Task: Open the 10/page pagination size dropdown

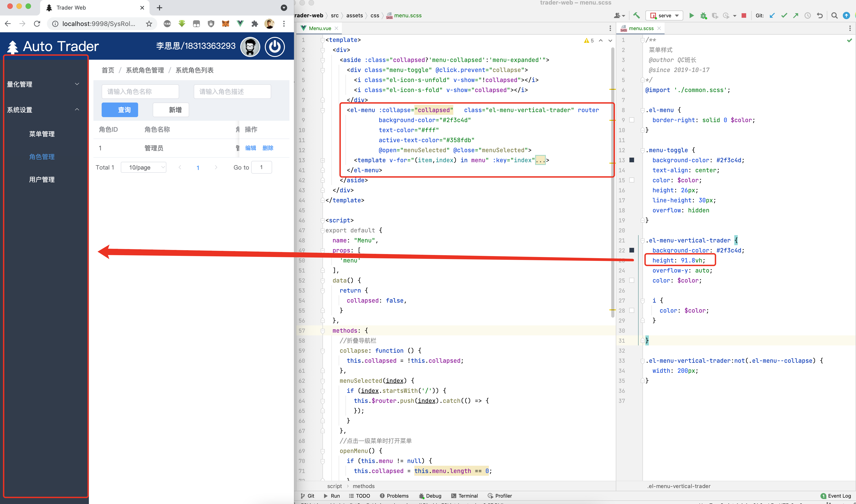Action: [x=144, y=167]
